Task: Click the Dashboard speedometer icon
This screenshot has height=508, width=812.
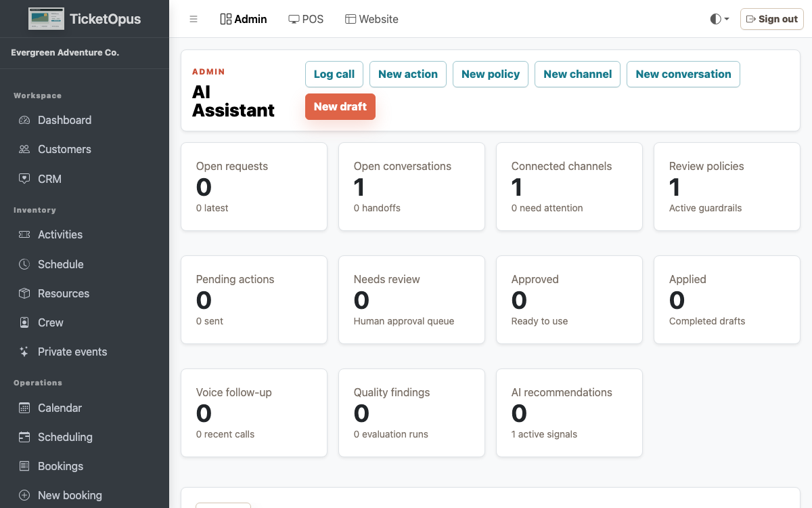Action: [x=24, y=121]
